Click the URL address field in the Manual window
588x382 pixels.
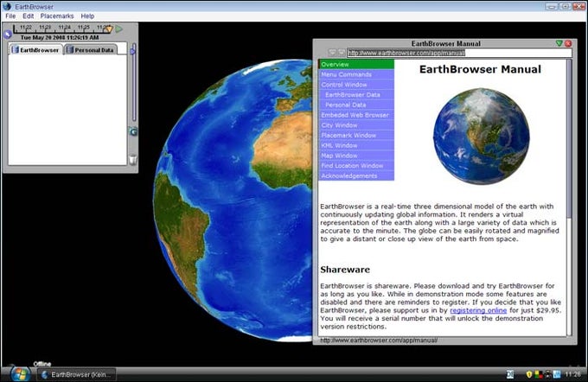pyautogui.click(x=459, y=53)
